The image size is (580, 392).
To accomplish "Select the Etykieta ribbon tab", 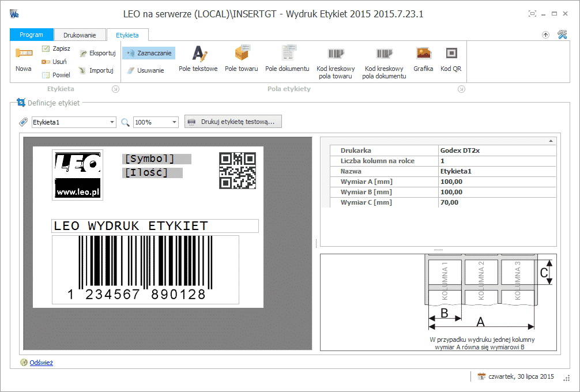I will (127, 35).
